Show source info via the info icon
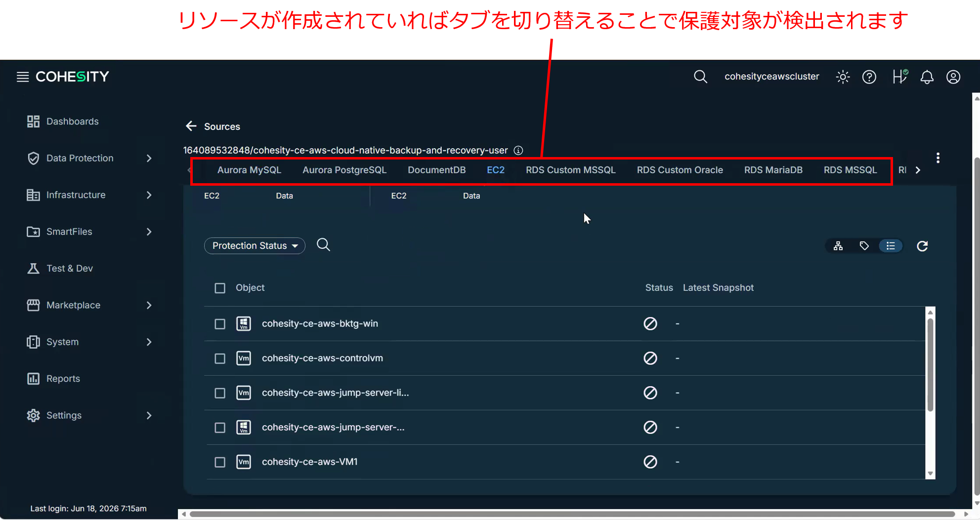The image size is (980, 520). click(x=518, y=150)
